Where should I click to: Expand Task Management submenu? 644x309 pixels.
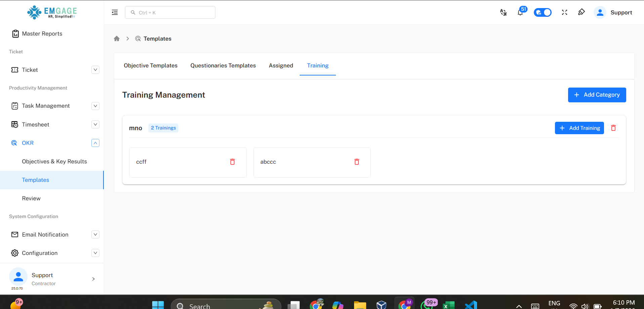[x=95, y=106]
